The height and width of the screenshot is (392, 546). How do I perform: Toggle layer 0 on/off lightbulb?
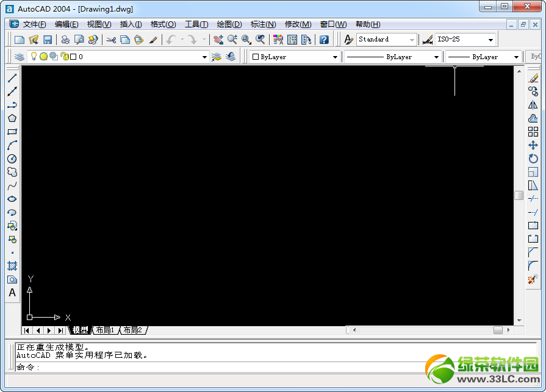click(x=34, y=56)
